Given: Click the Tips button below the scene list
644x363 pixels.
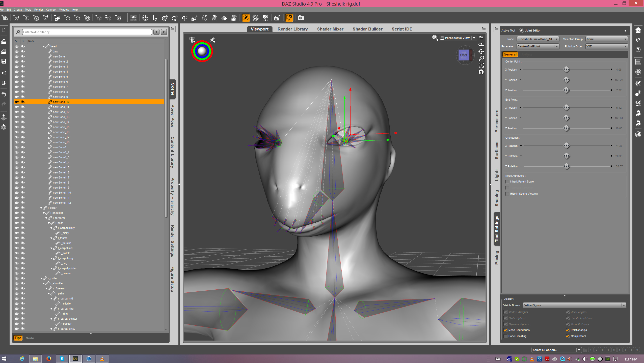Looking at the screenshot, I should 18,338.
